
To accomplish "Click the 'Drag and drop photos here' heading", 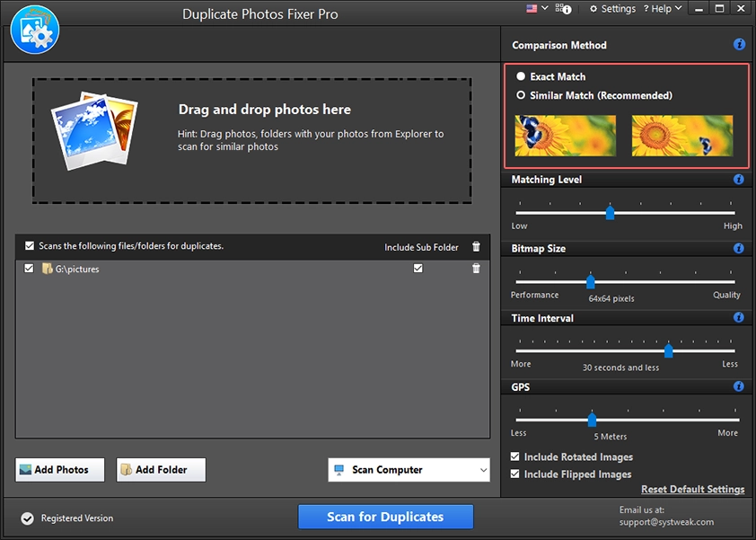I will (265, 110).
